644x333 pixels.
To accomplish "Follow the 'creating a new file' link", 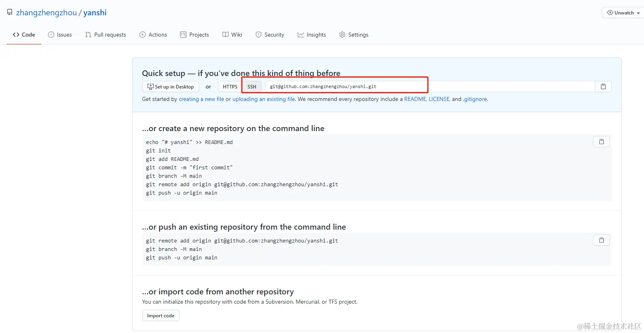I will (201, 99).
